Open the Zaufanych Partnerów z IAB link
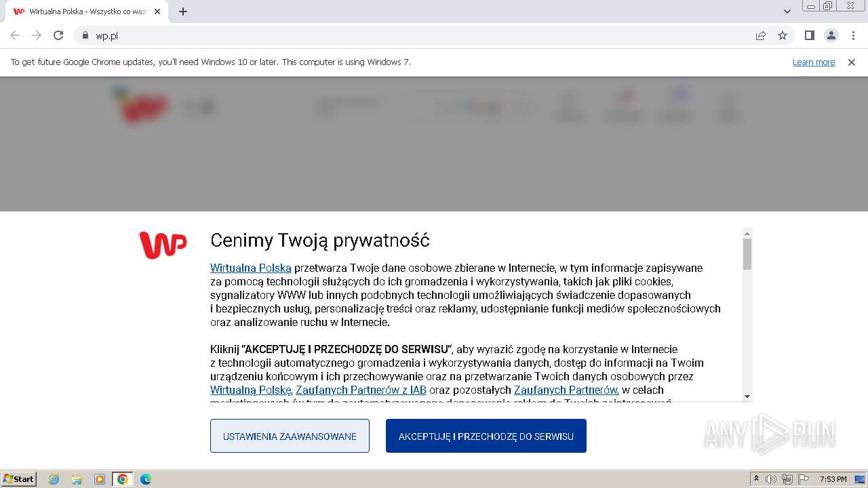The width and height of the screenshot is (868, 488). pos(361,390)
